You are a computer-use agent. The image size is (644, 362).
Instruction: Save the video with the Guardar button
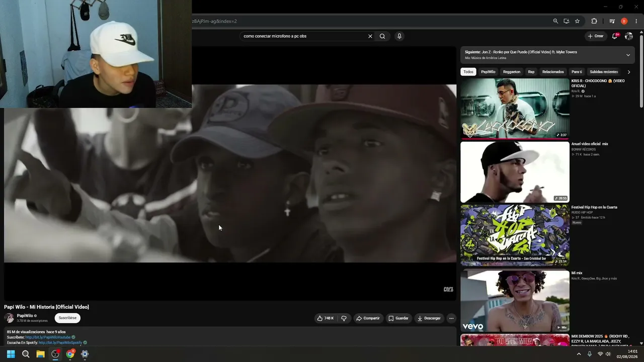398,318
